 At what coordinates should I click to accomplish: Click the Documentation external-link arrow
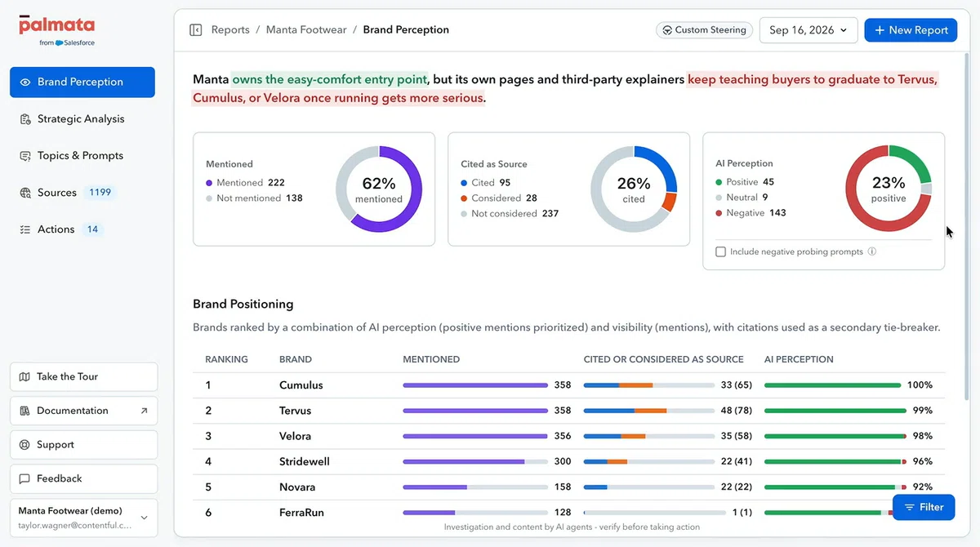coord(144,411)
